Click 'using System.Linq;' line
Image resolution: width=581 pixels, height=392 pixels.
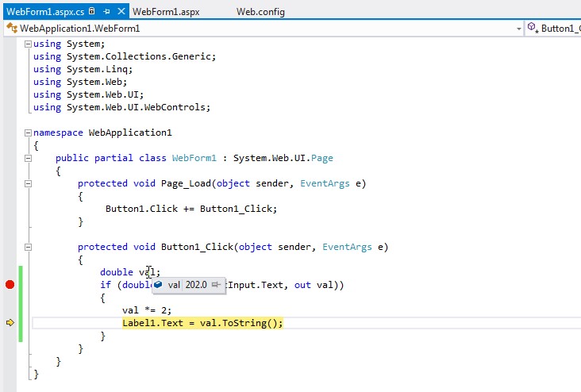pos(83,69)
